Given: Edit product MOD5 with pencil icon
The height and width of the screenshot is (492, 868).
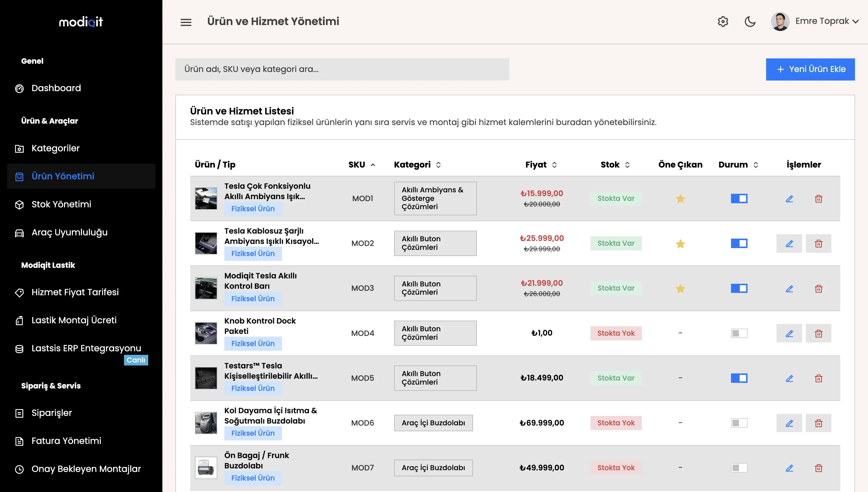Looking at the screenshot, I should point(789,378).
